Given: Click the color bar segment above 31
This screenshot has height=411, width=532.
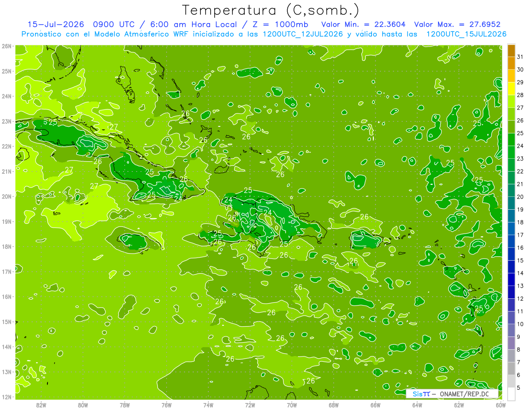Looking at the screenshot, I should pos(511,51).
